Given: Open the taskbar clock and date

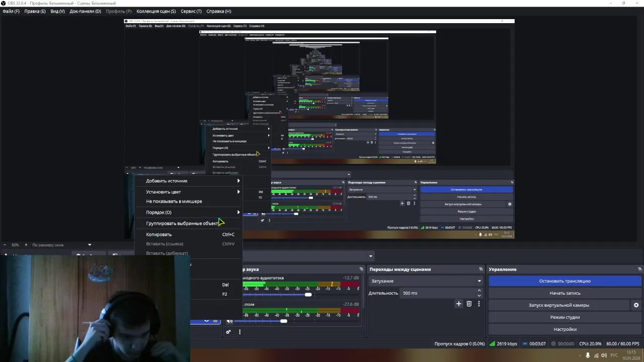Looking at the screenshot, I should [631, 355].
